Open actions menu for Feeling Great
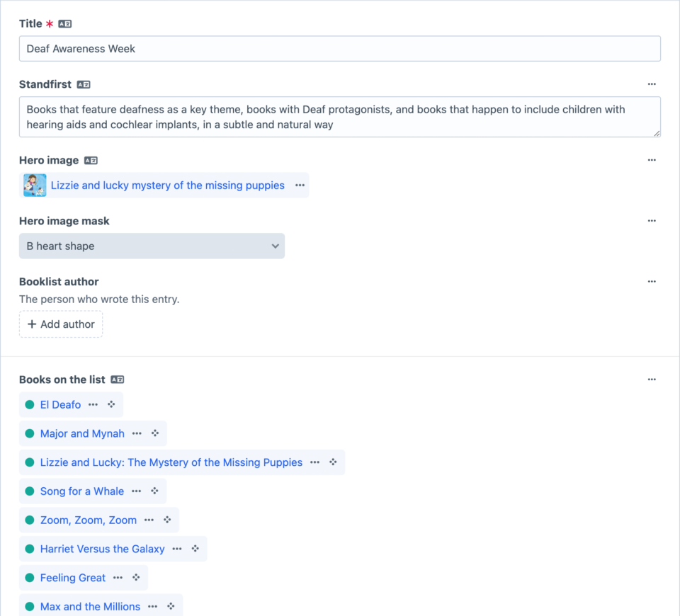680x616 pixels. click(x=118, y=578)
